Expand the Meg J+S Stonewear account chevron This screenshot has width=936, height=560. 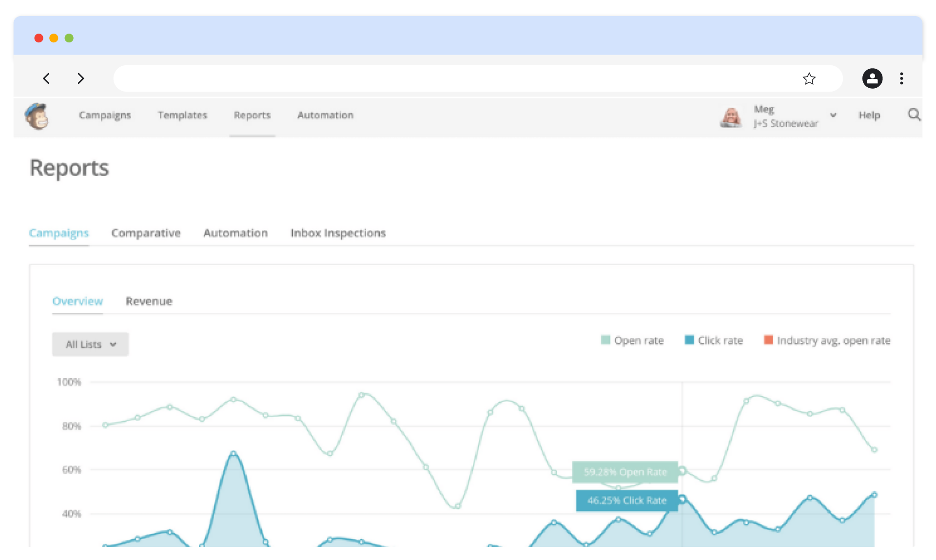[x=833, y=116]
